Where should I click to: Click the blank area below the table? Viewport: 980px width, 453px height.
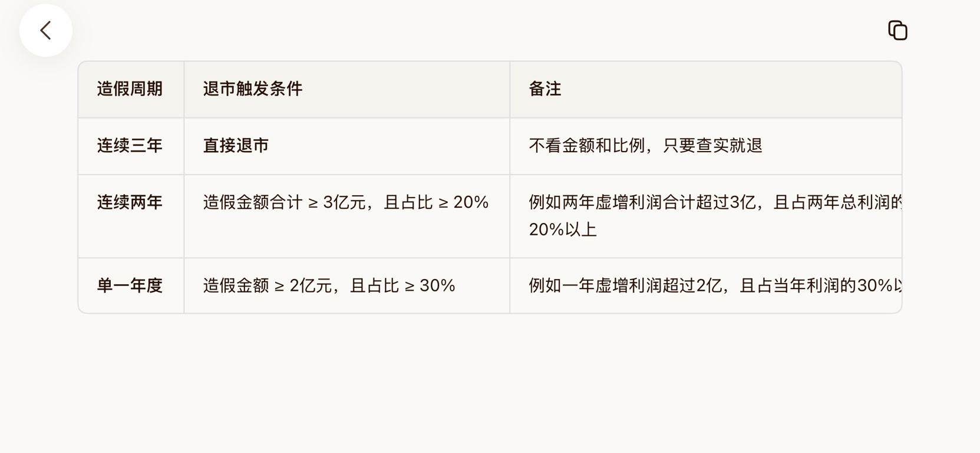pyautogui.click(x=489, y=383)
